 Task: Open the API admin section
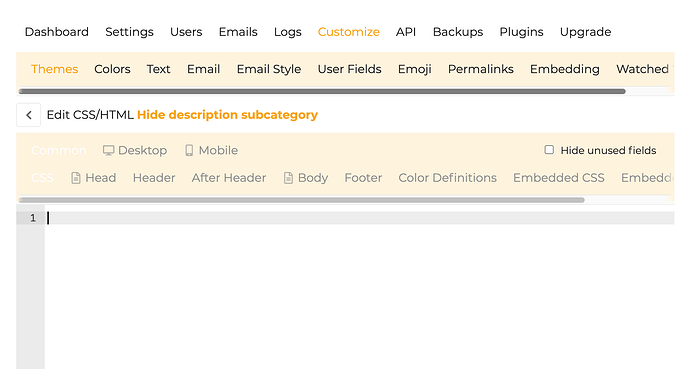(406, 32)
